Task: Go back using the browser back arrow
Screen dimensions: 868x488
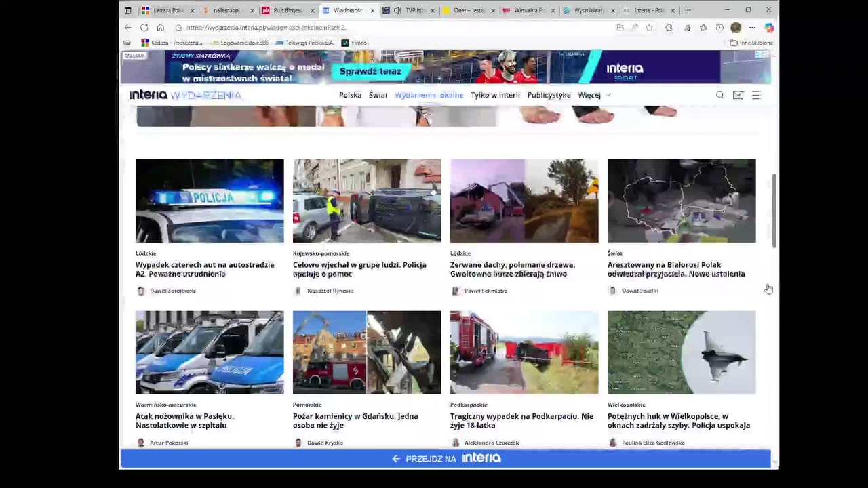Action: click(x=127, y=28)
